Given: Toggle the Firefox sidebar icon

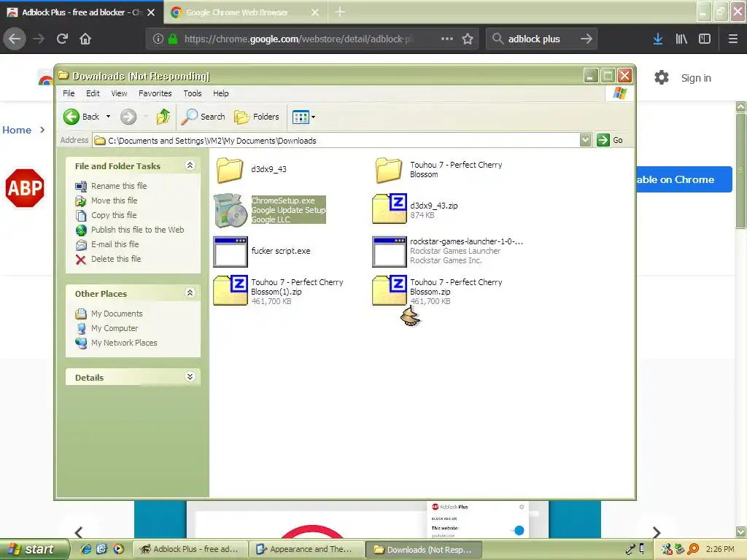Looking at the screenshot, I should click(705, 39).
